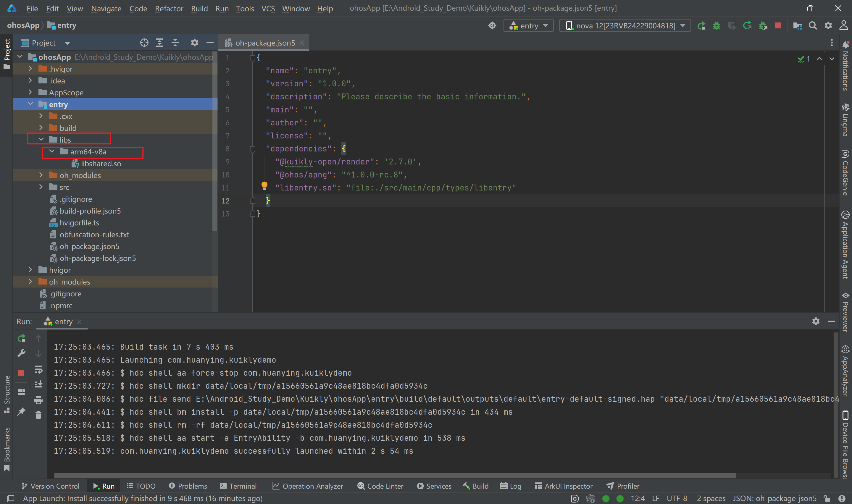Open the Refactor menu
852x504 pixels.
point(169,9)
